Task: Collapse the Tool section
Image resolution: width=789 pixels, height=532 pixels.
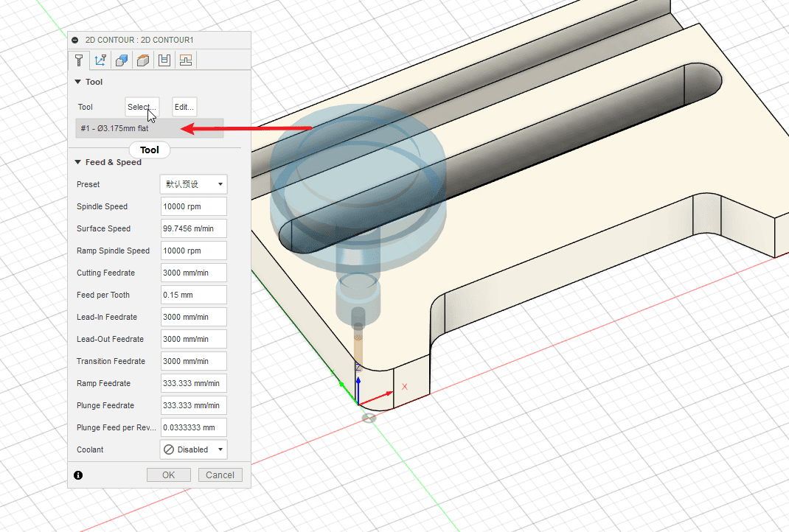Action: pos(78,82)
